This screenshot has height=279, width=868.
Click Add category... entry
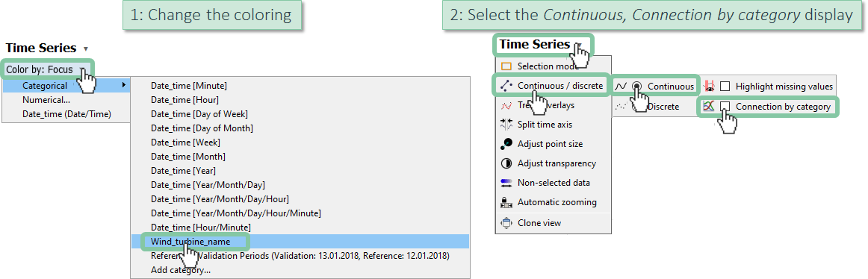[181, 270]
